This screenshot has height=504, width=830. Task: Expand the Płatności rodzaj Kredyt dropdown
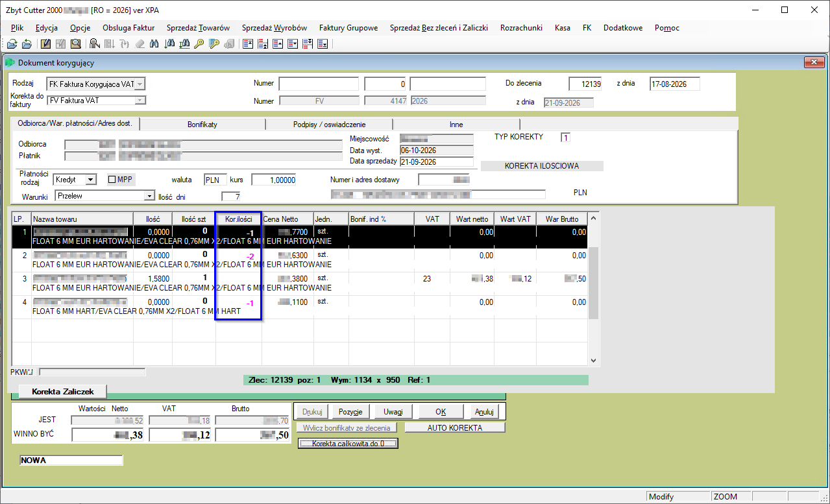pyautogui.click(x=91, y=179)
